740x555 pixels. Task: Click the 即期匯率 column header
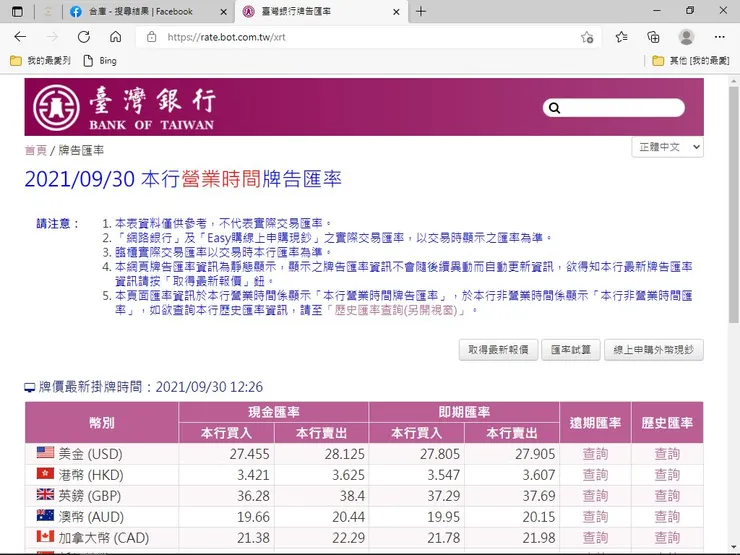(464, 412)
